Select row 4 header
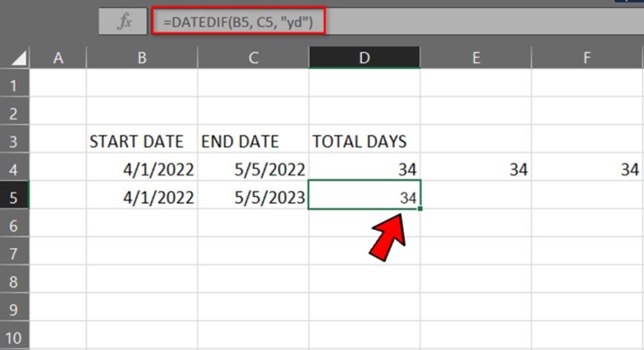The height and width of the screenshot is (350, 644). [14, 170]
